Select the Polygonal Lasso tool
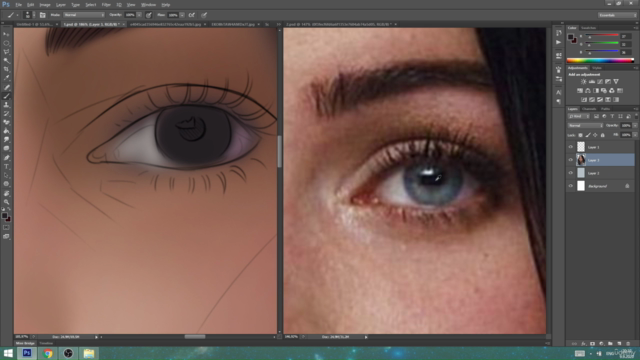The width and height of the screenshot is (640, 360). coord(6,52)
